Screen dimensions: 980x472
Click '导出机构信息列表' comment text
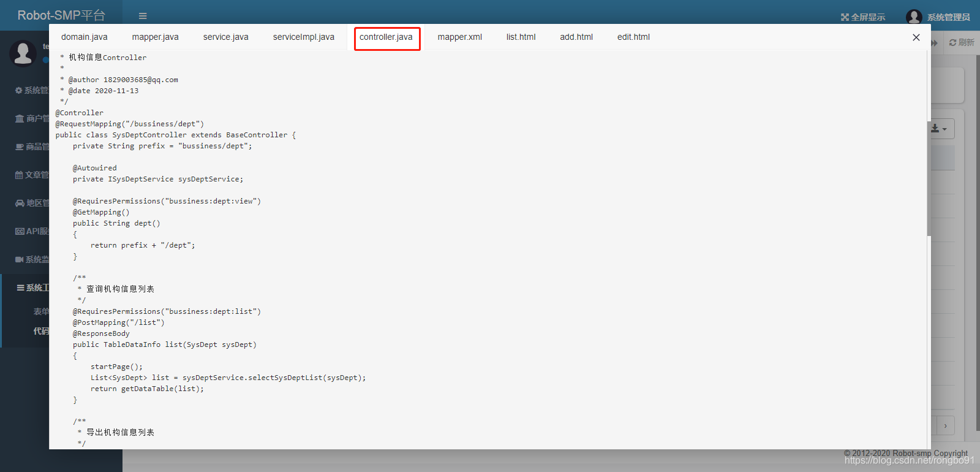coord(120,432)
